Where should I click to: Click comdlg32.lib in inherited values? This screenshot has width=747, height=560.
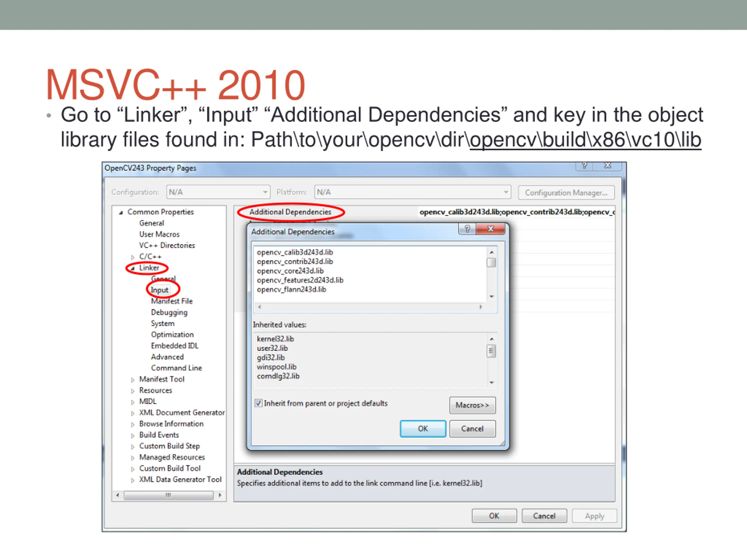pos(278,376)
